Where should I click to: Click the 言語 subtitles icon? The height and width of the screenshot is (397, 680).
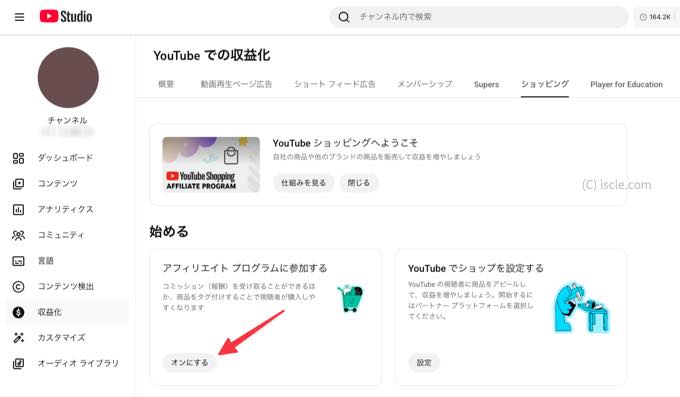point(18,261)
